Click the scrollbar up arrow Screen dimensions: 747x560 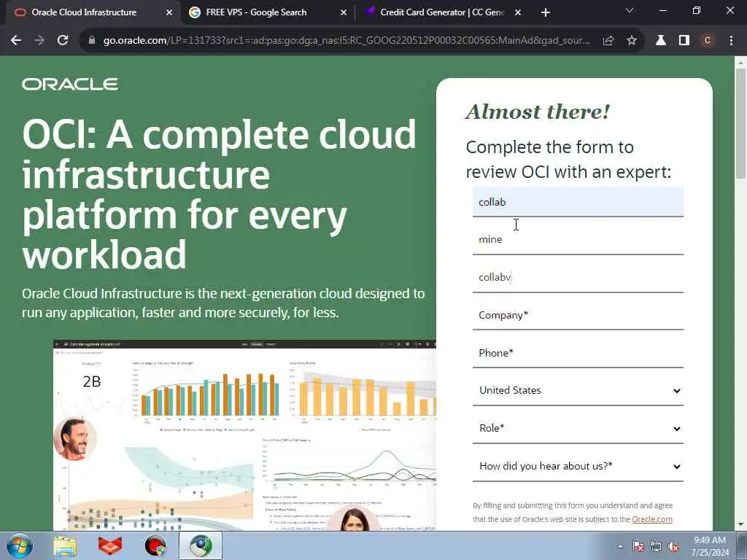(x=740, y=62)
